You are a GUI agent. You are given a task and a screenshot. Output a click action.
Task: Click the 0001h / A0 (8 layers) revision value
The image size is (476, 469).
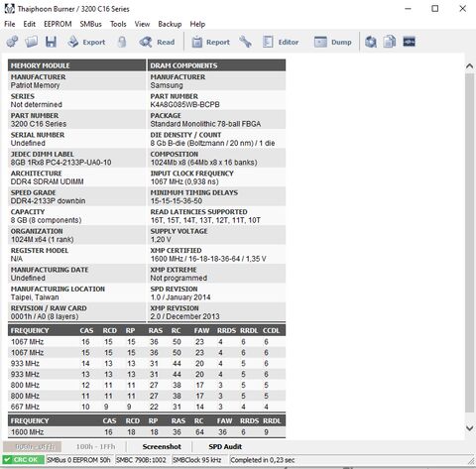click(45, 316)
